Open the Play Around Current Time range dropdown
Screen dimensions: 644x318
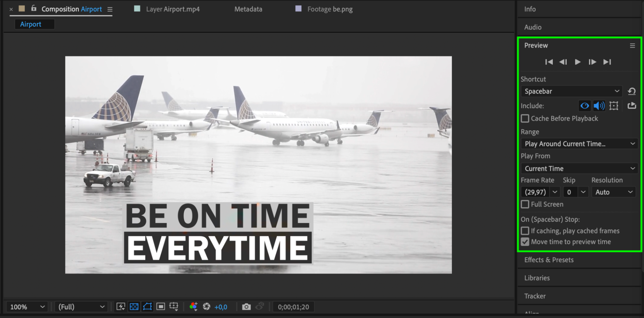(579, 144)
